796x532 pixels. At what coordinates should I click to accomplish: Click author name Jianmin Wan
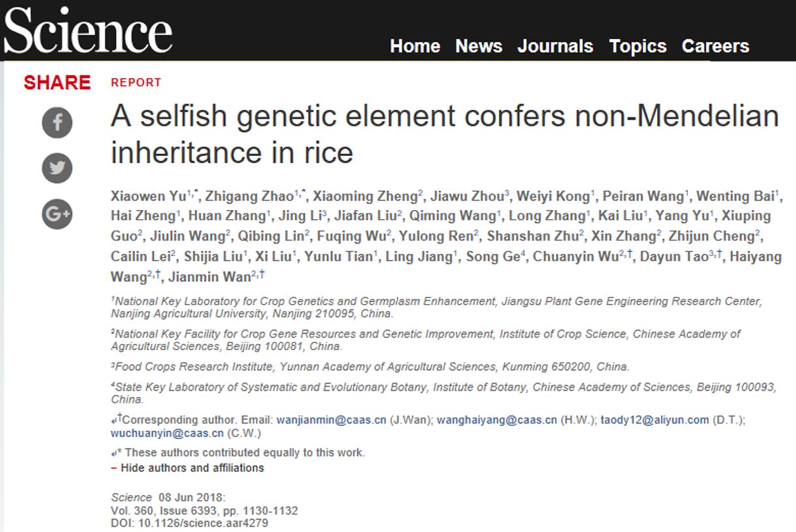coord(210,276)
